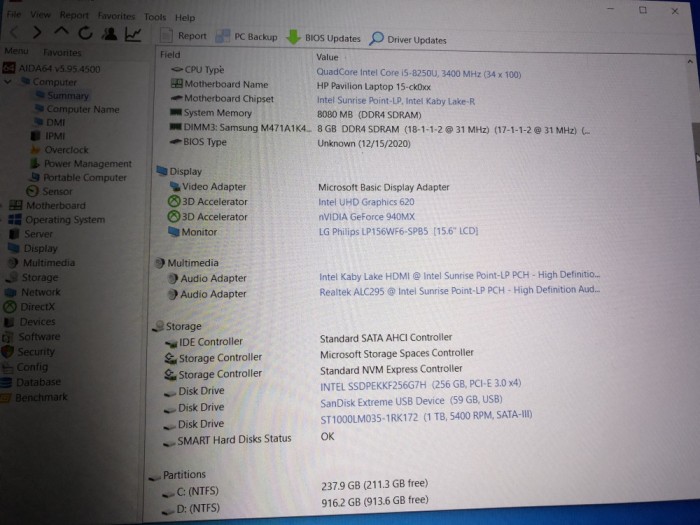The height and width of the screenshot is (525, 700).
Task: Select the C: (NTFS) partition row
Action: 295,487
